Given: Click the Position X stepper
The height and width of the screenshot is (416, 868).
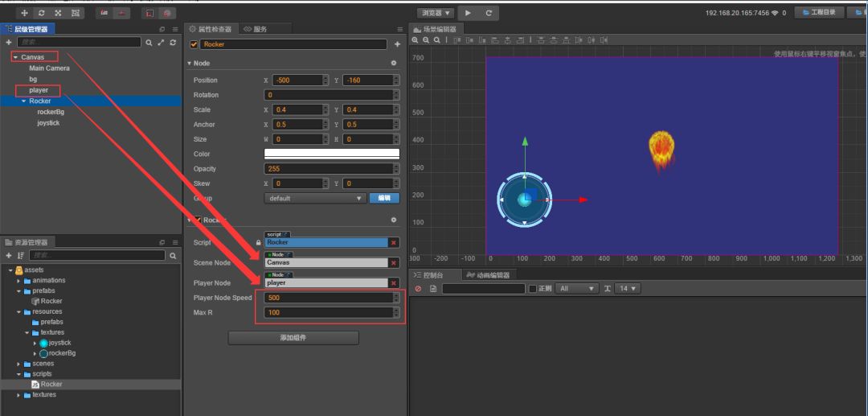Looking at the screenshot, I should [x=325, y=80].
